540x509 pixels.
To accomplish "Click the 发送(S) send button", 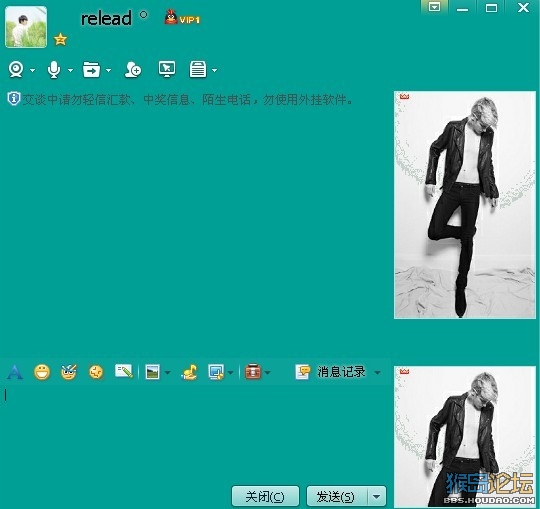I will tap(337, 497).
